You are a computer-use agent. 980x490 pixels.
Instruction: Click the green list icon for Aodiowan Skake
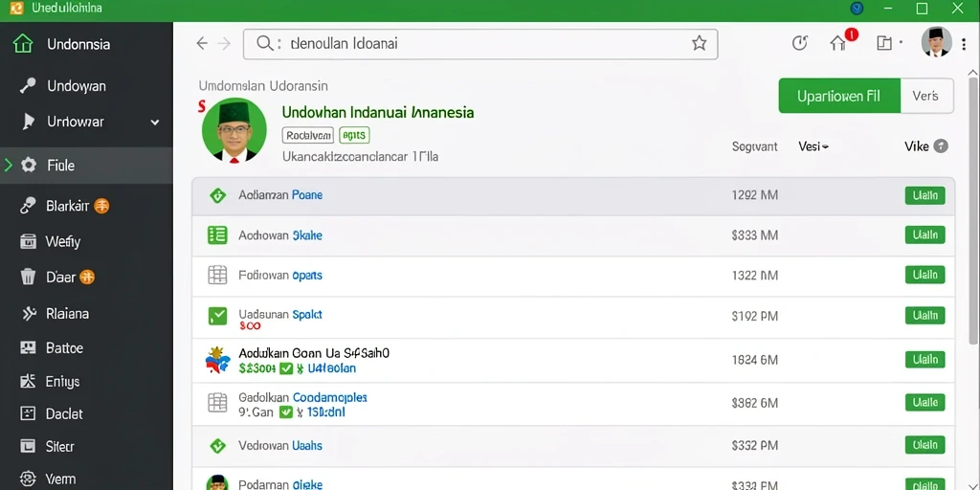[217, 235]
